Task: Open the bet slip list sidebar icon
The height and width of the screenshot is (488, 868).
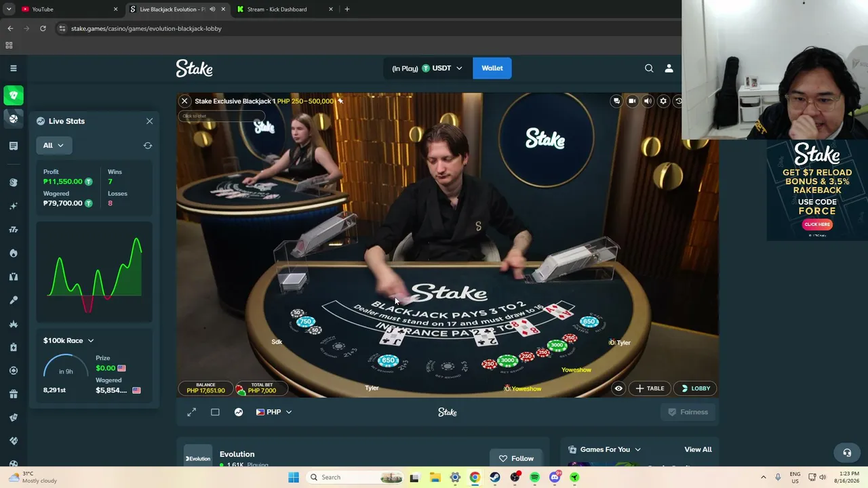Action: 13,146
